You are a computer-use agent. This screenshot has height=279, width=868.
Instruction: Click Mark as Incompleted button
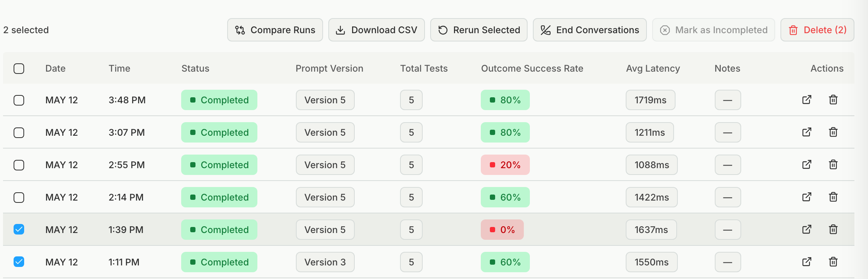point(714,30)
